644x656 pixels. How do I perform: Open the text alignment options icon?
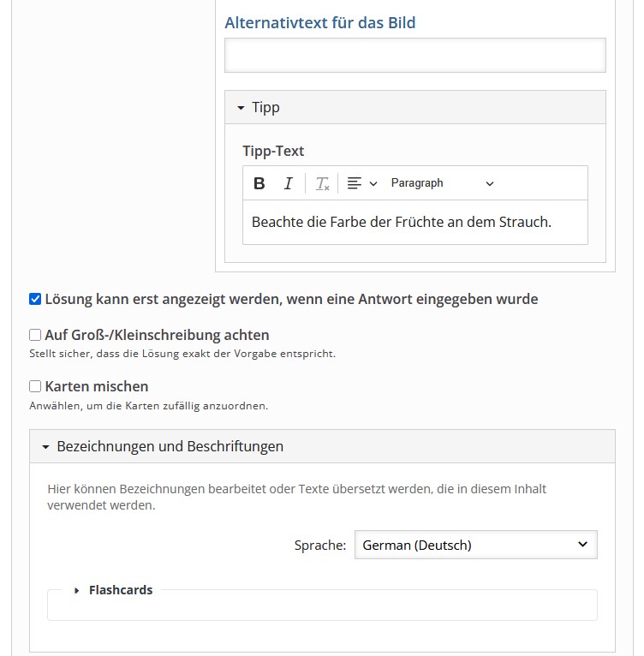click(x=361, y=183)
